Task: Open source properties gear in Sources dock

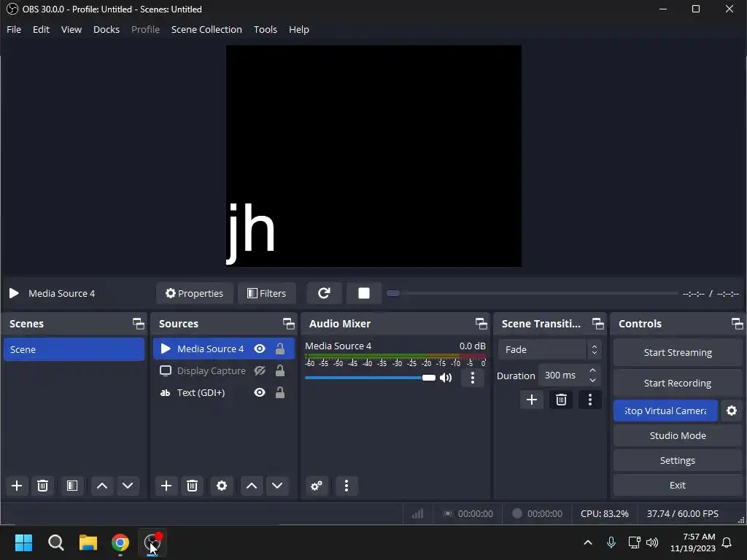Action: 222,486
